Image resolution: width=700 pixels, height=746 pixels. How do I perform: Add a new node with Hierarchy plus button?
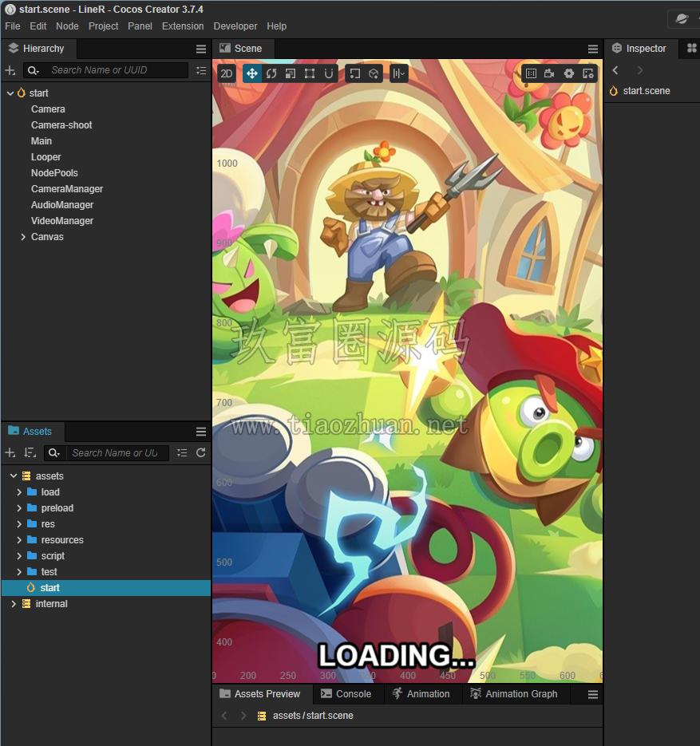10,70
